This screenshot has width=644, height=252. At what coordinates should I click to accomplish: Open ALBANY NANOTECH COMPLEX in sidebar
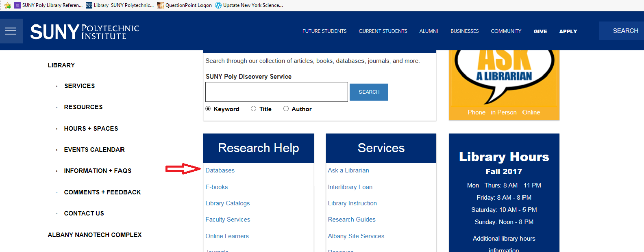tap(95, 235)
